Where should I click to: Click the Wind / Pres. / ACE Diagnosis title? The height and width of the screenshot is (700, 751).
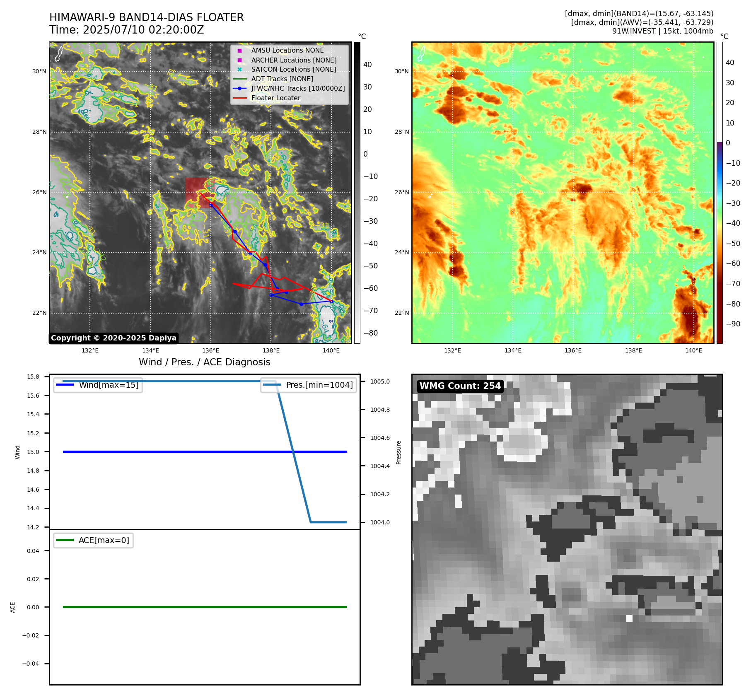point(205,362)
